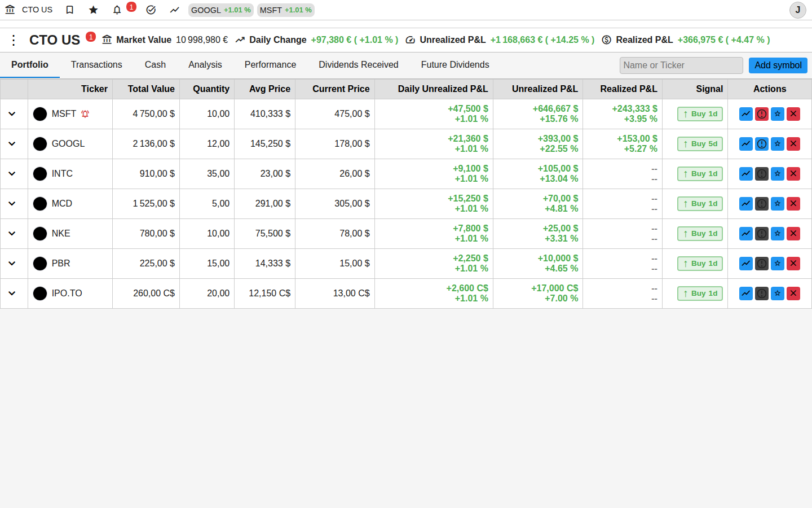Click the Buy 1d signal for PBR
The width and height of the screenshot is (812, 508).
coord(700,264)
